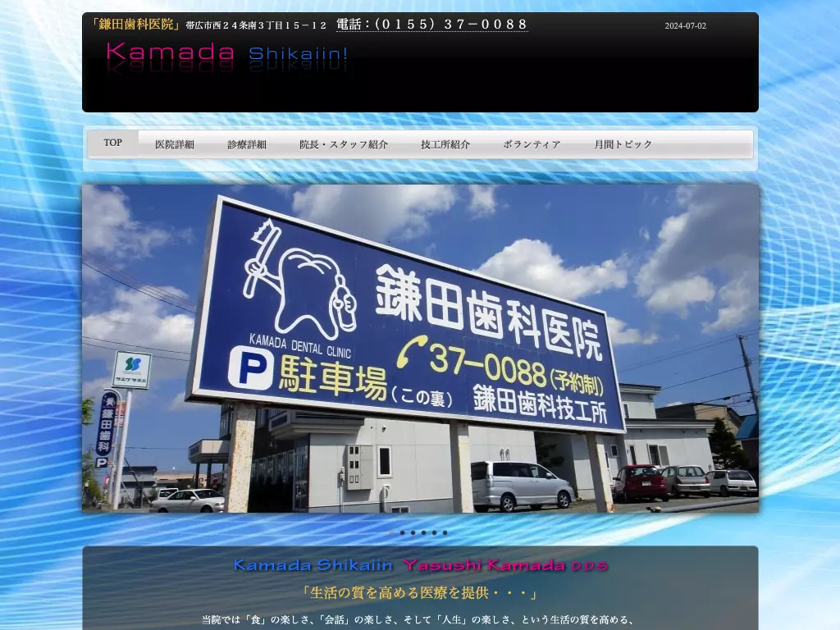Click the date 2024-07-02
The height and width of the screenshot is (630, 840).
(685, 25)
